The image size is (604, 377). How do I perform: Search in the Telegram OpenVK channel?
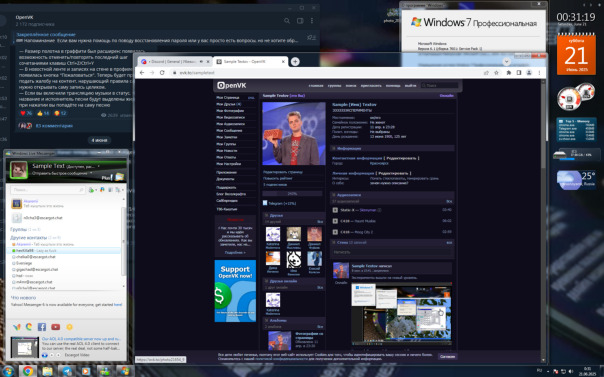(x=287, y=21)
